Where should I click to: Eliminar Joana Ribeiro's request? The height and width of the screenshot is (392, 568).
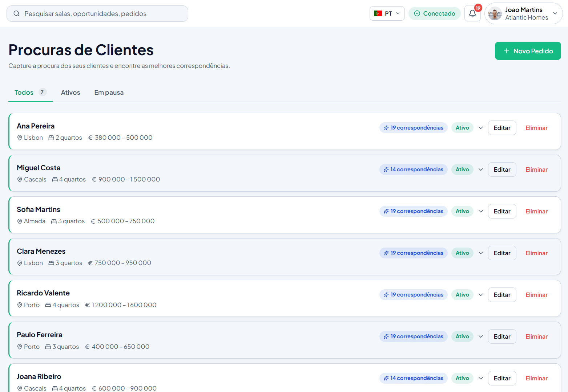click(x=536, y=378)
